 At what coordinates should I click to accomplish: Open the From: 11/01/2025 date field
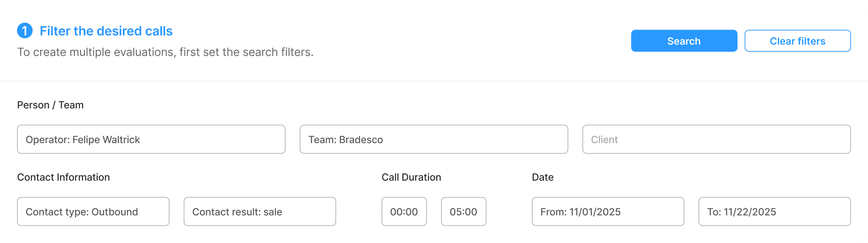coord(608,211)
